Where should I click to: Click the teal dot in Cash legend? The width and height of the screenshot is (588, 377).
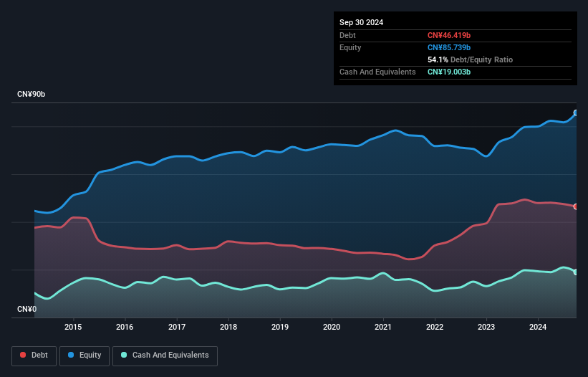point(124,355)
